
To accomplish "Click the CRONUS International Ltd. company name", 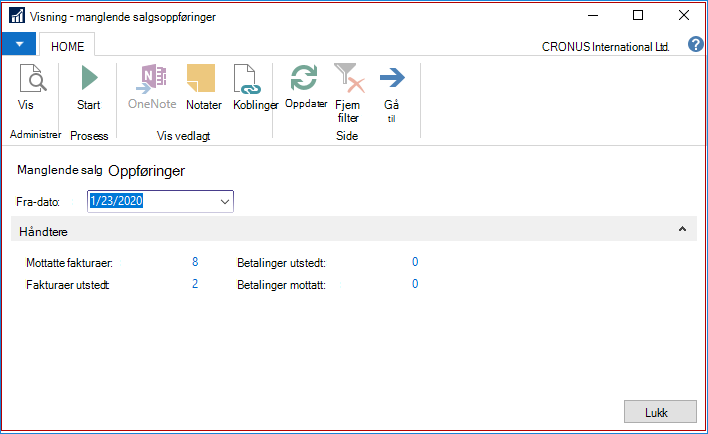I will (605, 47).
